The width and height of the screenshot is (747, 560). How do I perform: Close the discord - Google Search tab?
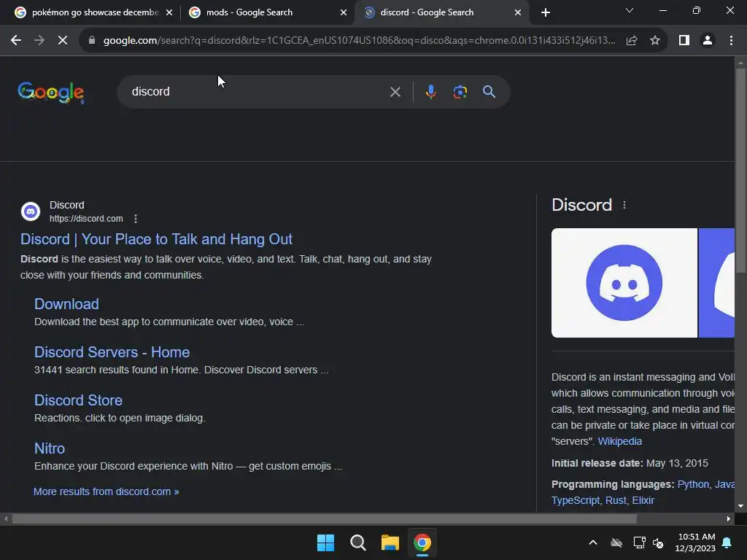click(x=518, y=12)
